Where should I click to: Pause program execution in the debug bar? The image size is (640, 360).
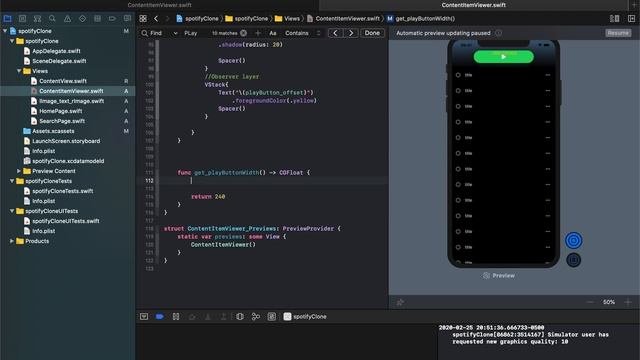tap(176, 316)
